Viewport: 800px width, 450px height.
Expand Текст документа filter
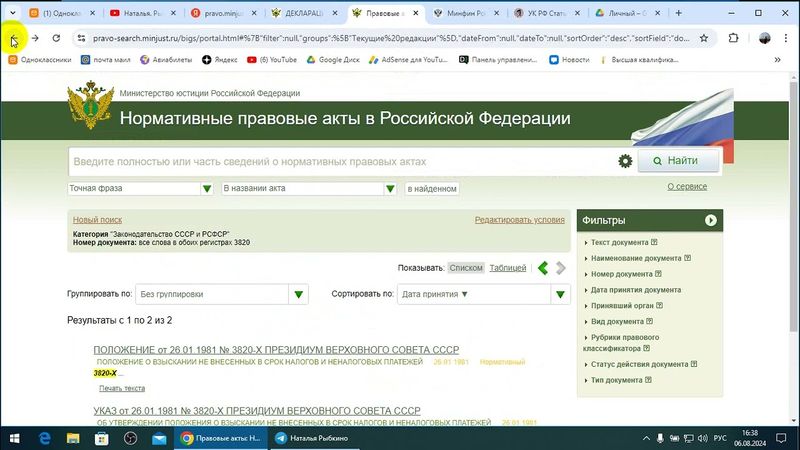coord(619,242)
